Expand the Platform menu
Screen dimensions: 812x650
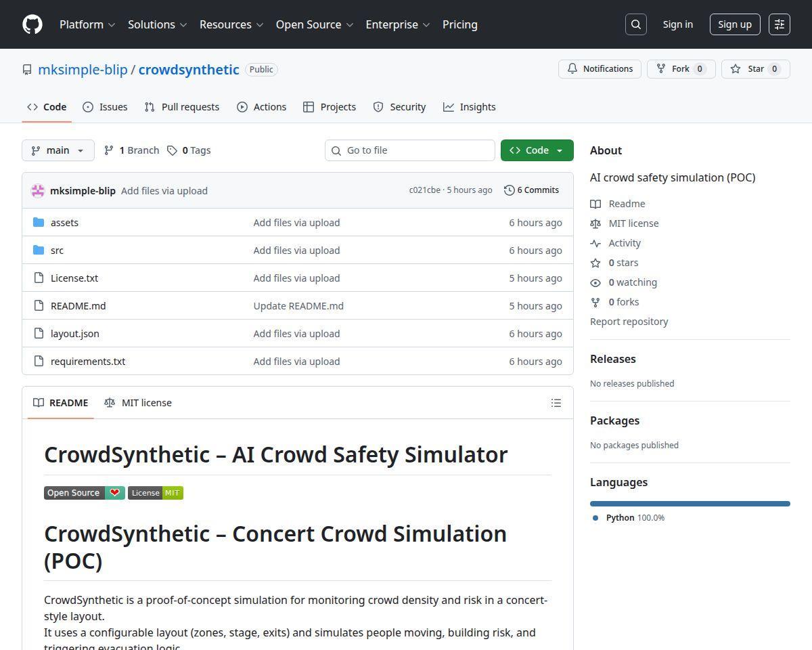[87, 24]
